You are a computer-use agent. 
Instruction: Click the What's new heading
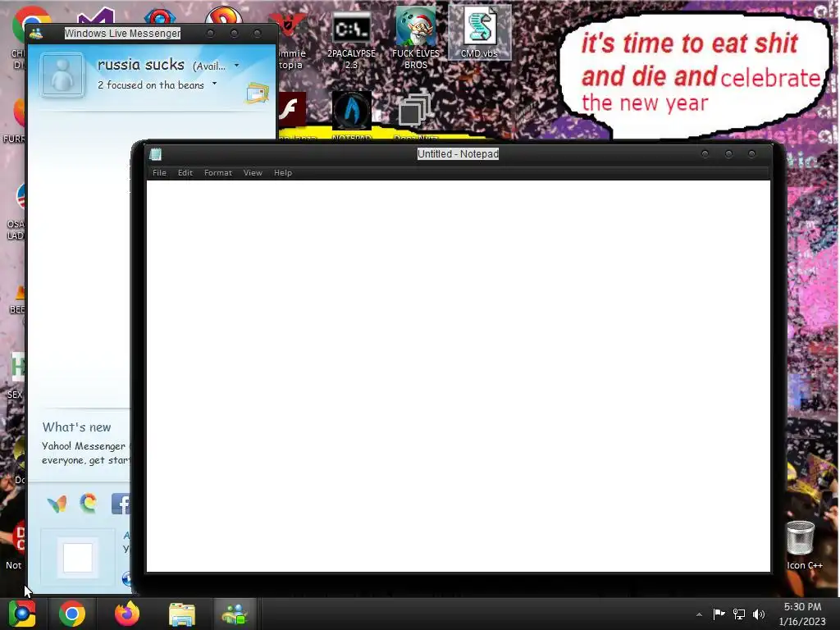point(76,427)
